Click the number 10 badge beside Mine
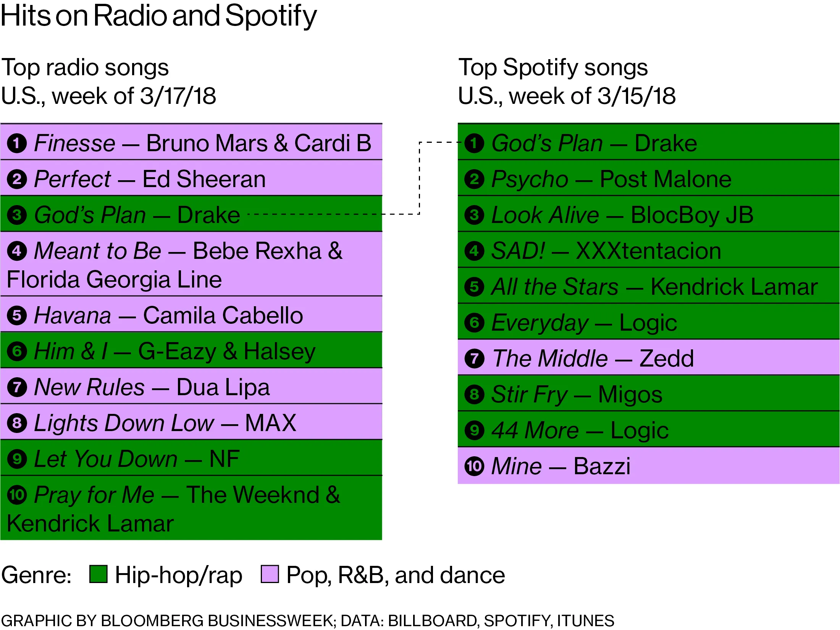 (474, 466)
